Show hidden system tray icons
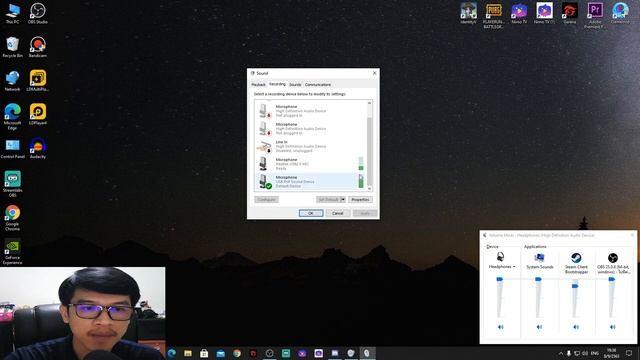Screen dimensions: 640x360 click(x=560, y=353)
